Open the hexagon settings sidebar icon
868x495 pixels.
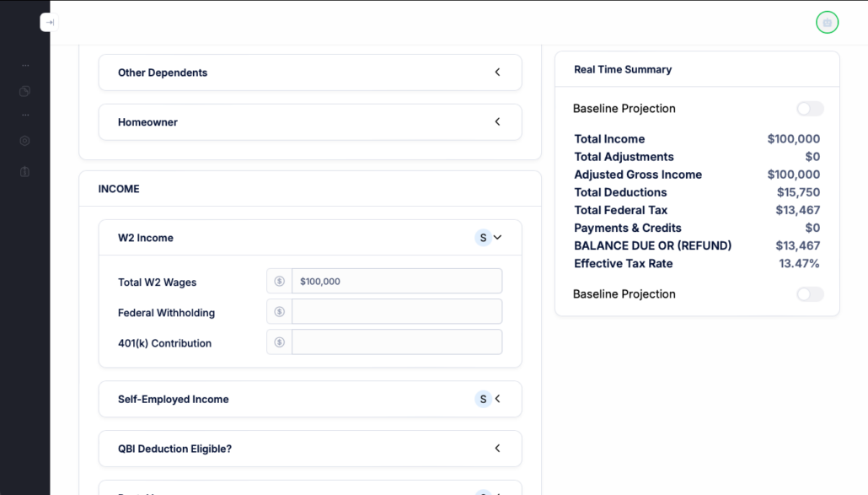point(24,141)
